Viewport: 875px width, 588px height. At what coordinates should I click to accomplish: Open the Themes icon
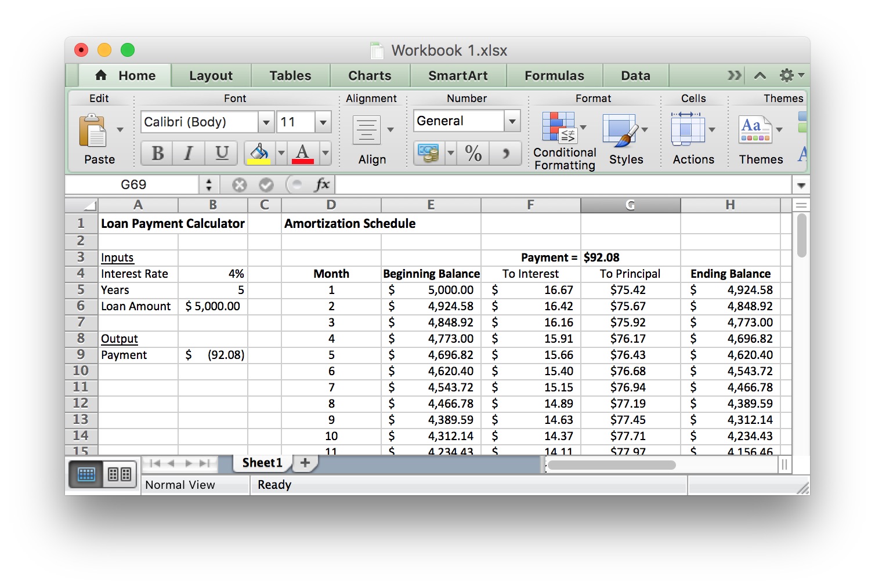(x=754, y=130)
